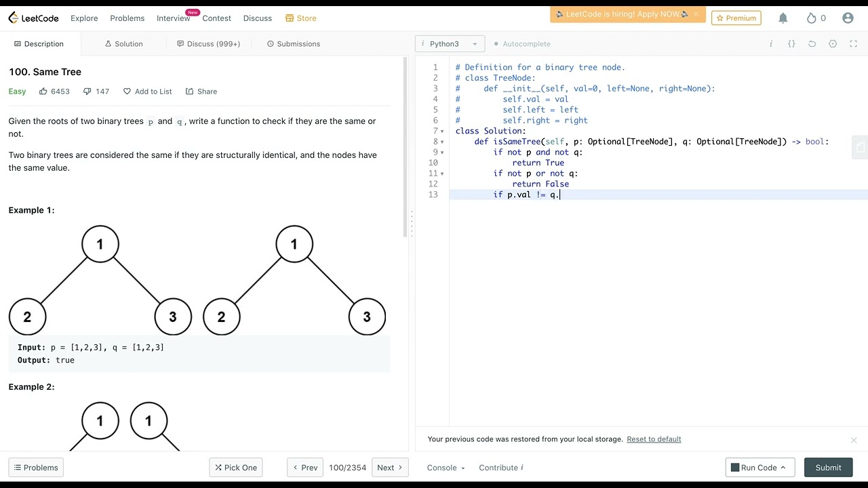Open the Python3 language dropdown
868x488 pixels.
point(450,44)
